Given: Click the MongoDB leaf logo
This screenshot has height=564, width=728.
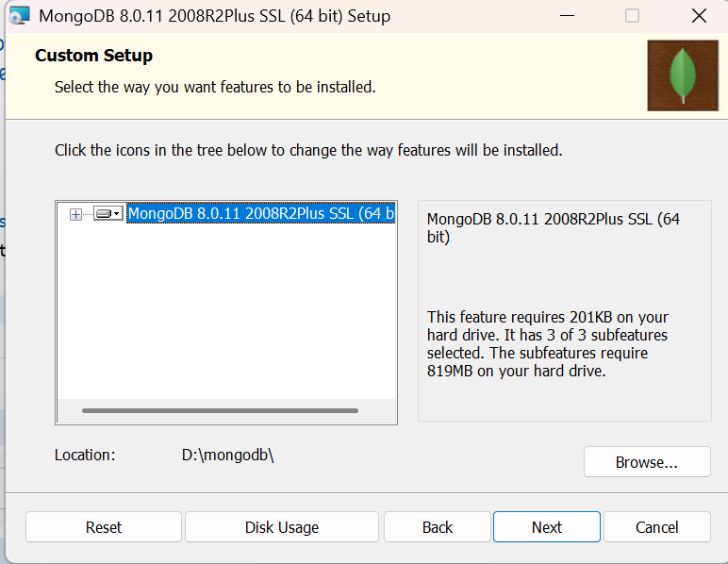Looking at the screenshot, I should tap(683, 75).
